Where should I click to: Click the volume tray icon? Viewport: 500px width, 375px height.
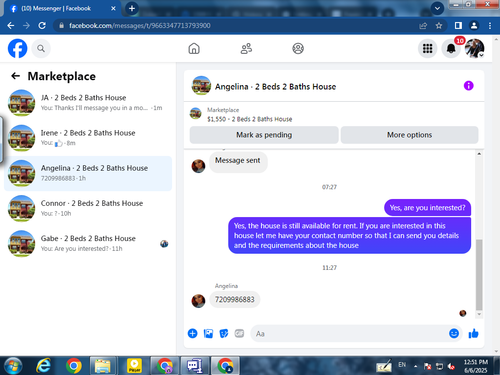(451, 366)
